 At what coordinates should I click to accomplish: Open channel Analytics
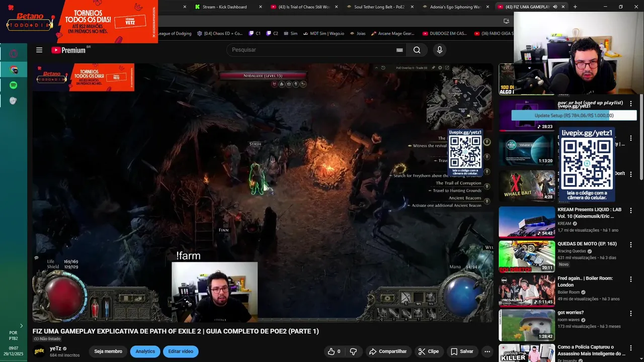click(145, 351)
